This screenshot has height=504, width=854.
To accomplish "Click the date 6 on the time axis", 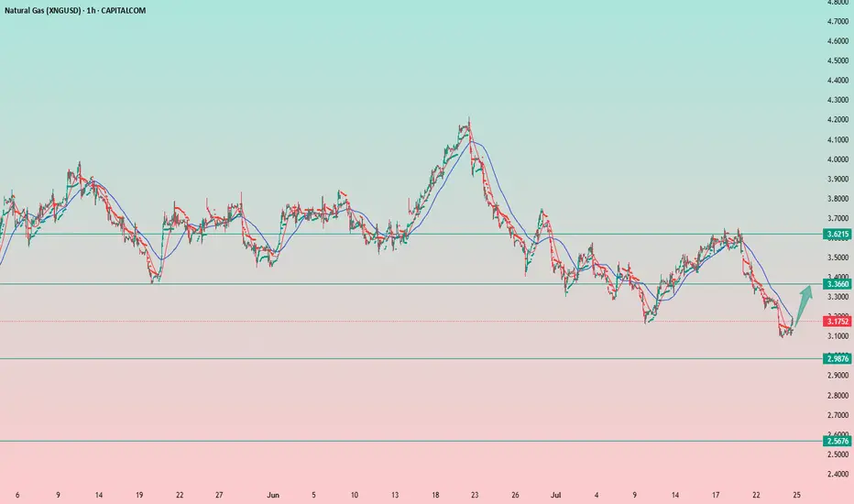I will click(x=17, y=495).
